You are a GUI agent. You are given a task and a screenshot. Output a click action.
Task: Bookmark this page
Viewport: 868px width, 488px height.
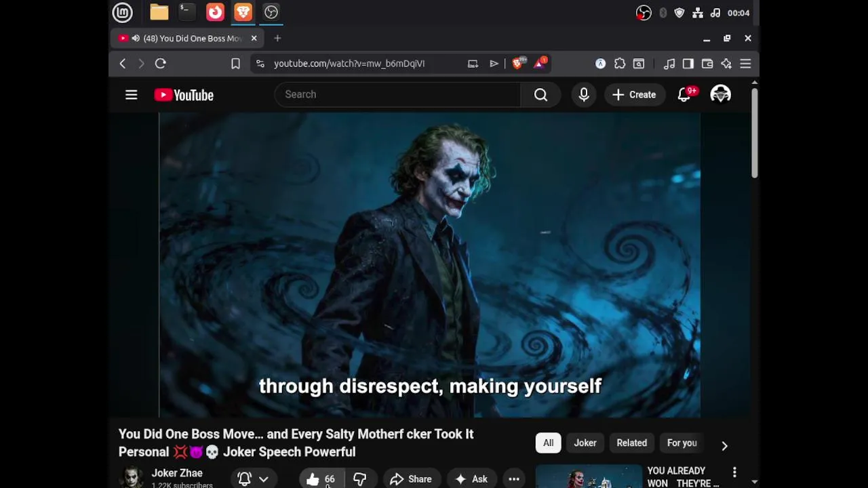[x=235, y=64]
